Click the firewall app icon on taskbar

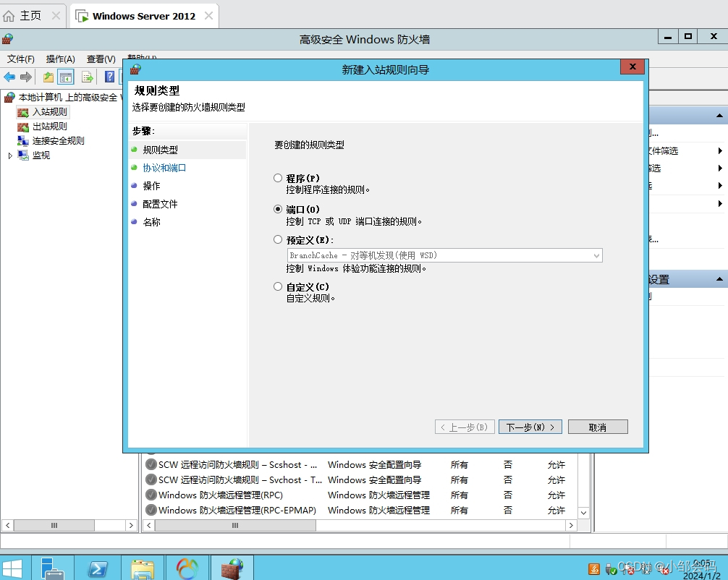tap(232, 568)
